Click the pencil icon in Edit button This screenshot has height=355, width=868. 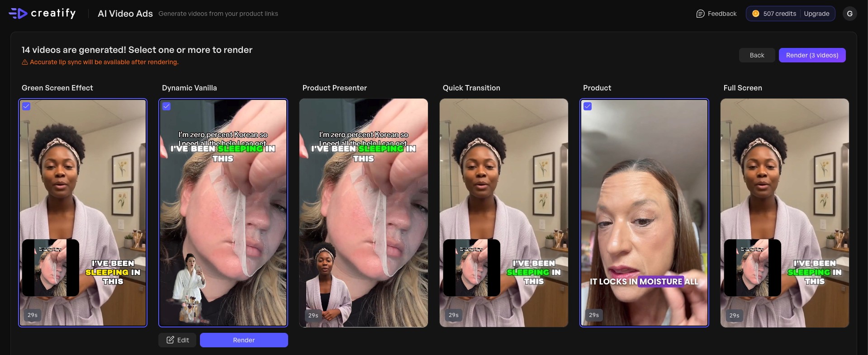[x=170, y=340]
